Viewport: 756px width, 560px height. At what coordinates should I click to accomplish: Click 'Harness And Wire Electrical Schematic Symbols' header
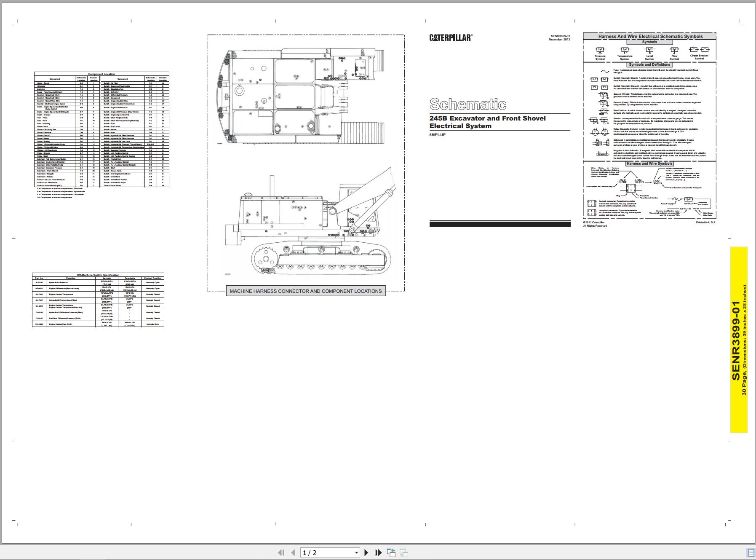(x=650, y=36)
